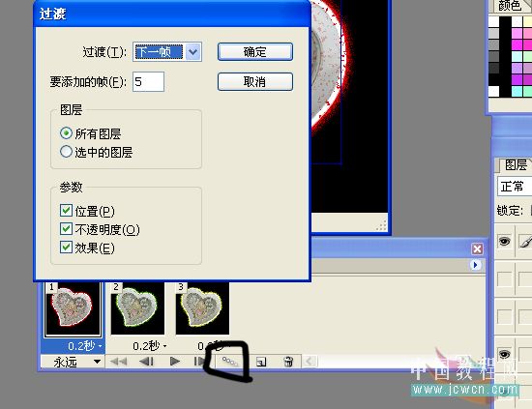Click the empty visibility box of the third layer
The image size is (532, 409).
505,317
